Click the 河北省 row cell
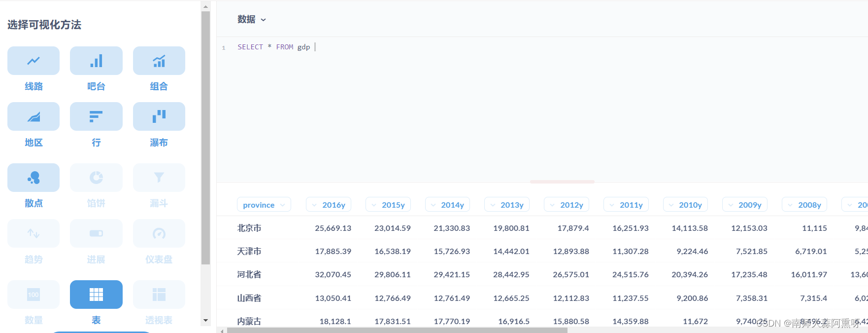The width and height of the screenshot is (868, 333). point(249,274)
